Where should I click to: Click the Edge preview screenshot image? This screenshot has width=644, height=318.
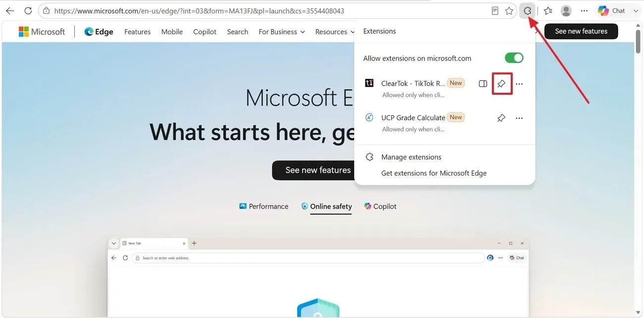pos(318,278)
